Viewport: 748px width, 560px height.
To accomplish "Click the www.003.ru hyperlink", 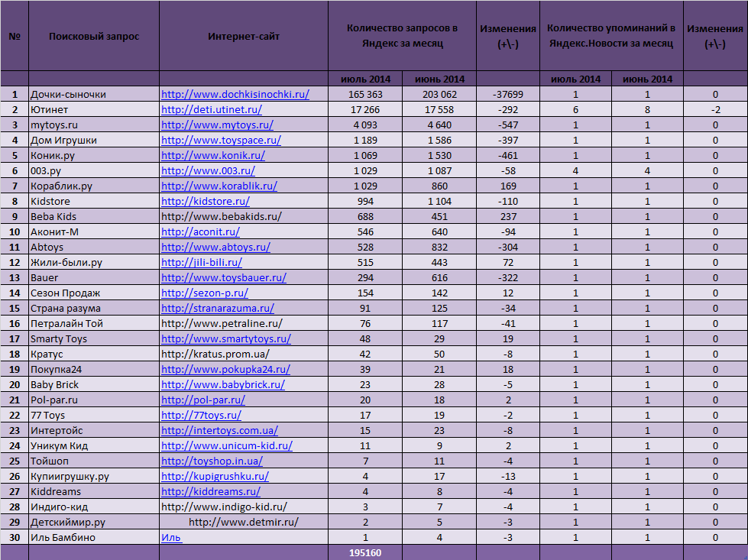I will point(208,171).
